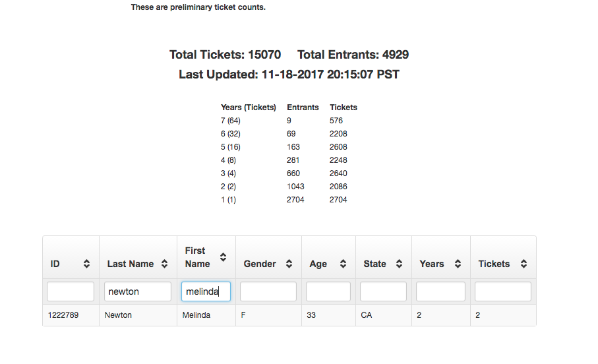Click the Age column sort icon

pos(344,264)
